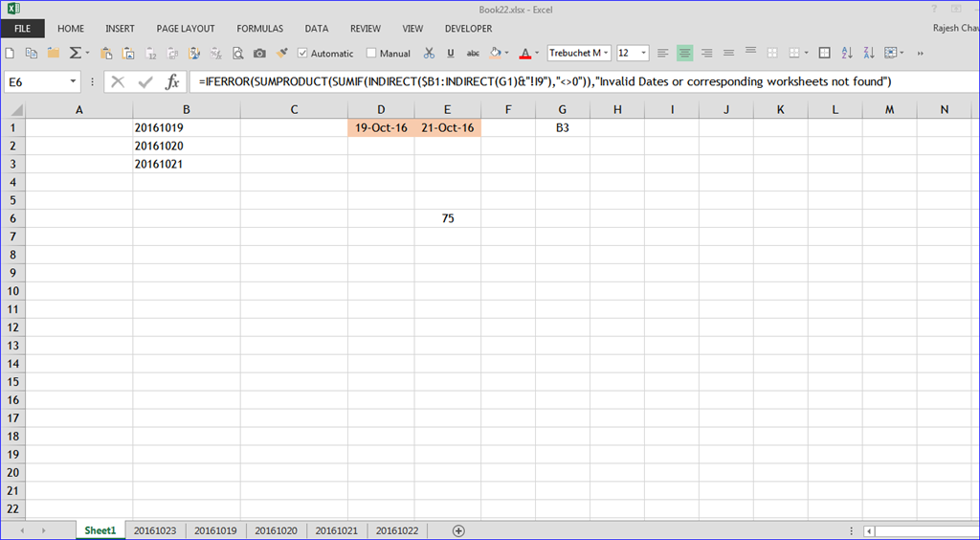Open the AutoSum dropdown arrow
This screenshot has height=540, width=980.
pyautogui.click(x=87, y=53)
